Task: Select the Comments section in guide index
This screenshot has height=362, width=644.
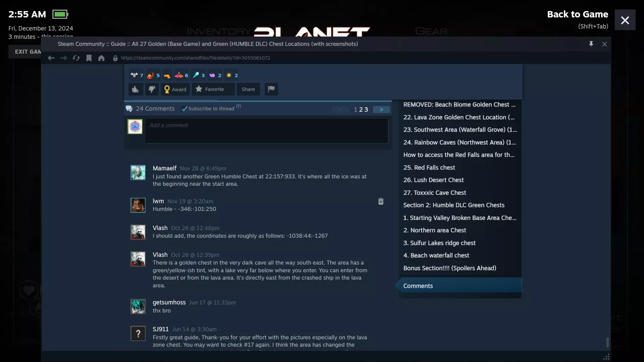Action: point(418,286)
